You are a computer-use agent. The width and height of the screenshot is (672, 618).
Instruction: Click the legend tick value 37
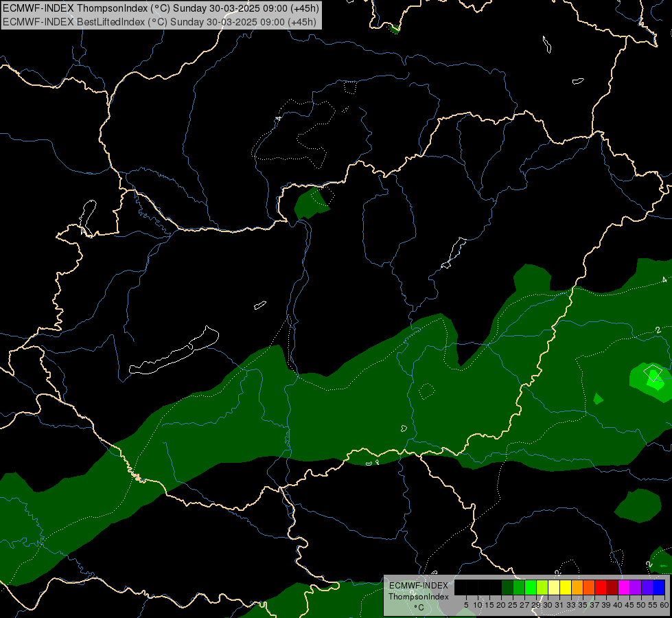tap(594, 605)
